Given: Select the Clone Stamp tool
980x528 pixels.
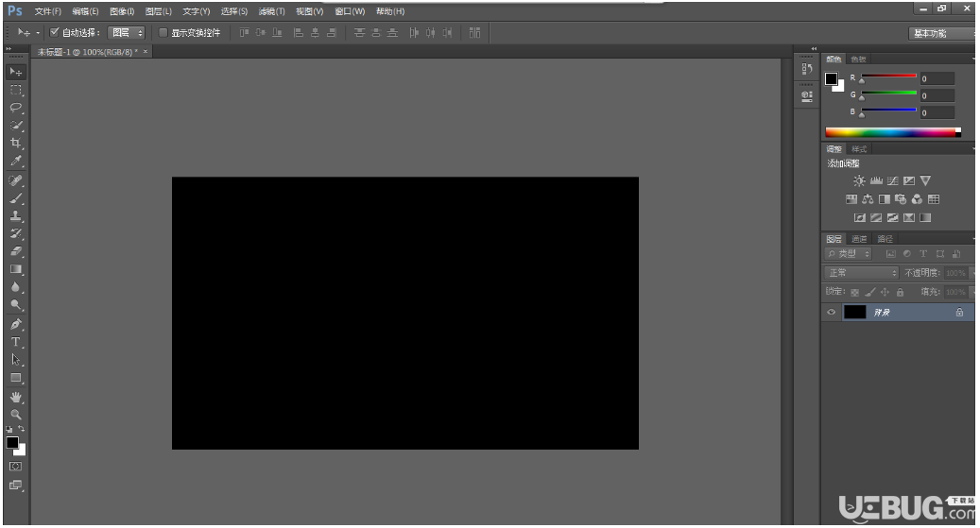Looking at the screenshot, I should pos(16,216).
